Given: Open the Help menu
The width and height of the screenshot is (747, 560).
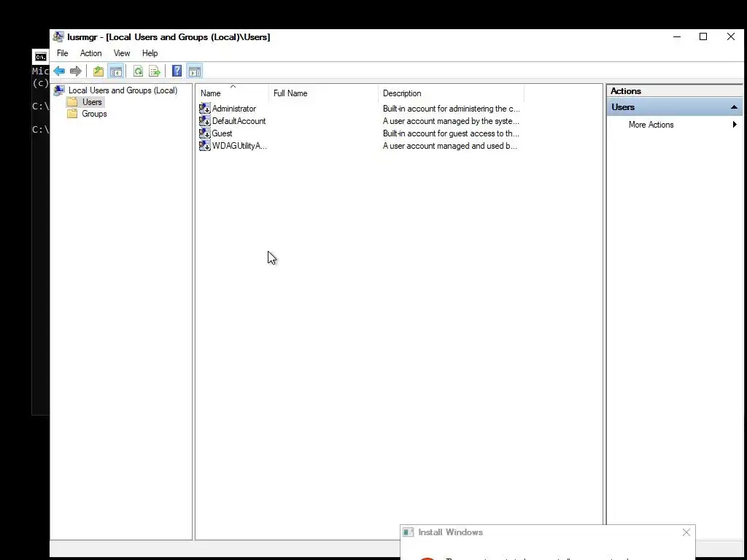Looking at the screenshot, I should click(150, 53).
